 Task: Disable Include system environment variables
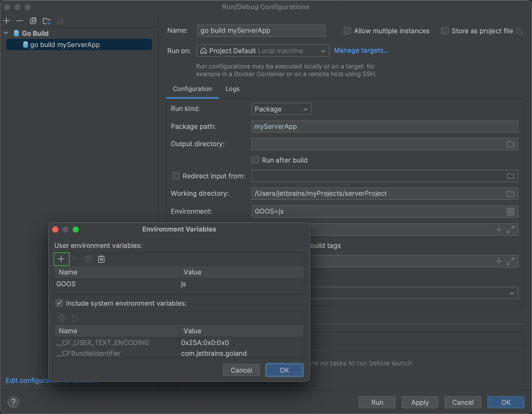[59, 303]
